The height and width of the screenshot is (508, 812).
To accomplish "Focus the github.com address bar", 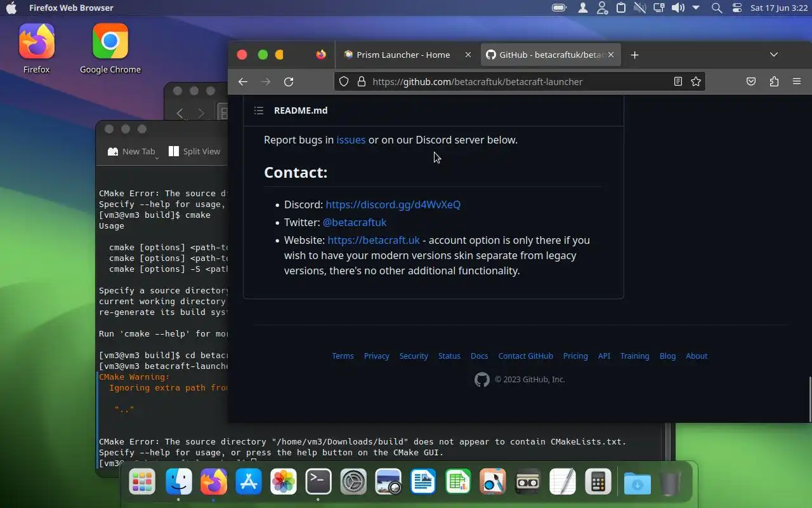I will (520, 81).
